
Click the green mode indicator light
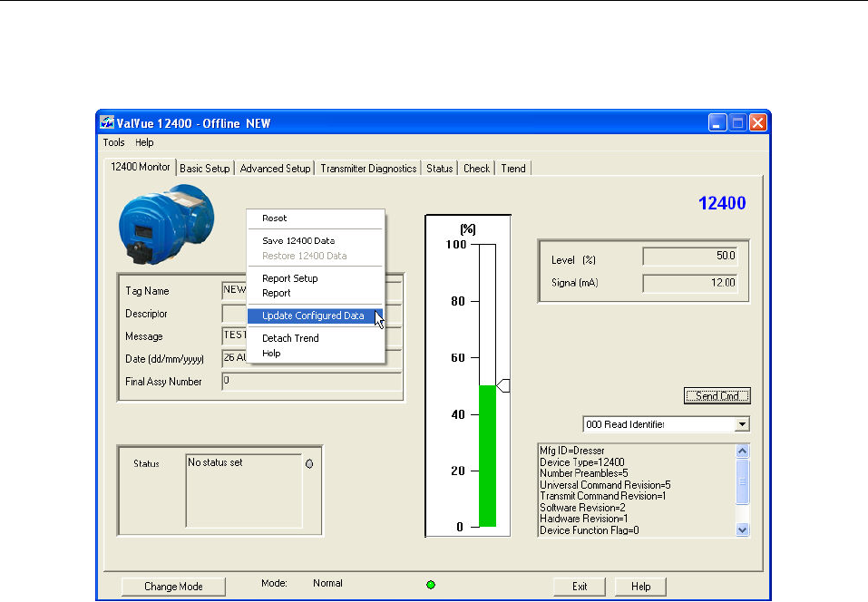point(431,584)
